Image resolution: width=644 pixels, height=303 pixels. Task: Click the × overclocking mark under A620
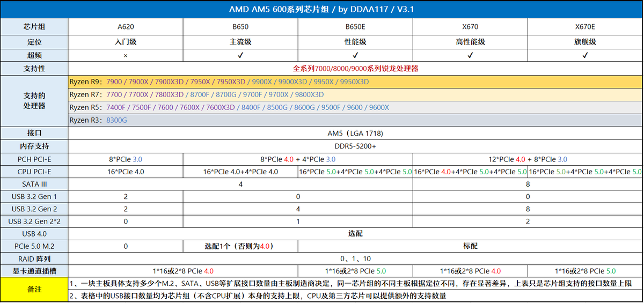126,55
